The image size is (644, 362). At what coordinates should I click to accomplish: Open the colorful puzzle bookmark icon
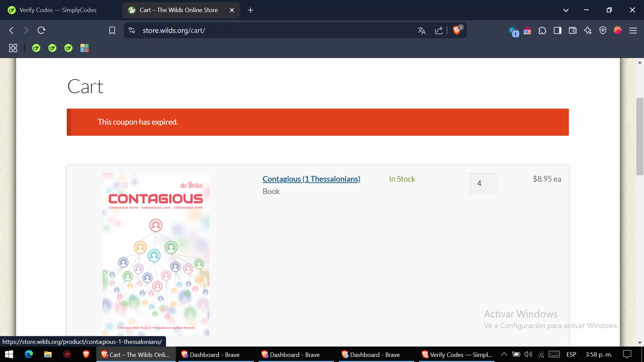tap(85, 48)
